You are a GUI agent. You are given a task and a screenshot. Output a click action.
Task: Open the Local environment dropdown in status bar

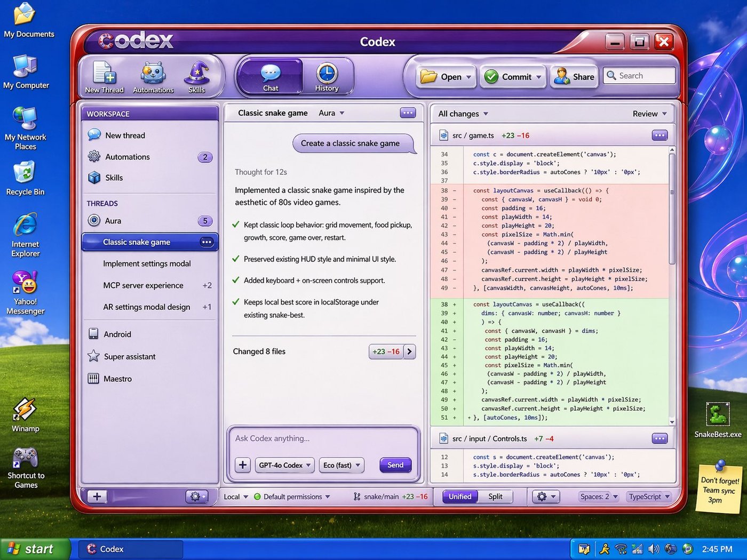pos(236,497)
